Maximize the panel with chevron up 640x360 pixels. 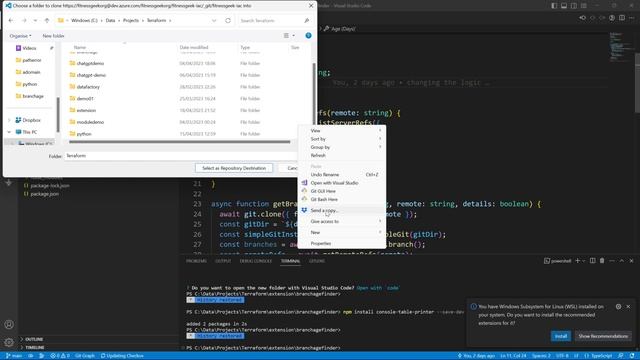622,261
